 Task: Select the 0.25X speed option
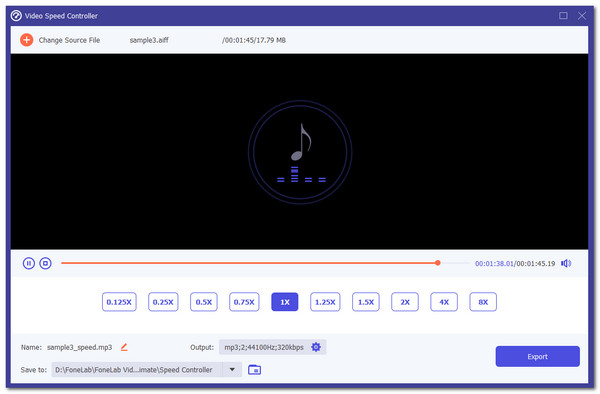click(x=163, y=302)
